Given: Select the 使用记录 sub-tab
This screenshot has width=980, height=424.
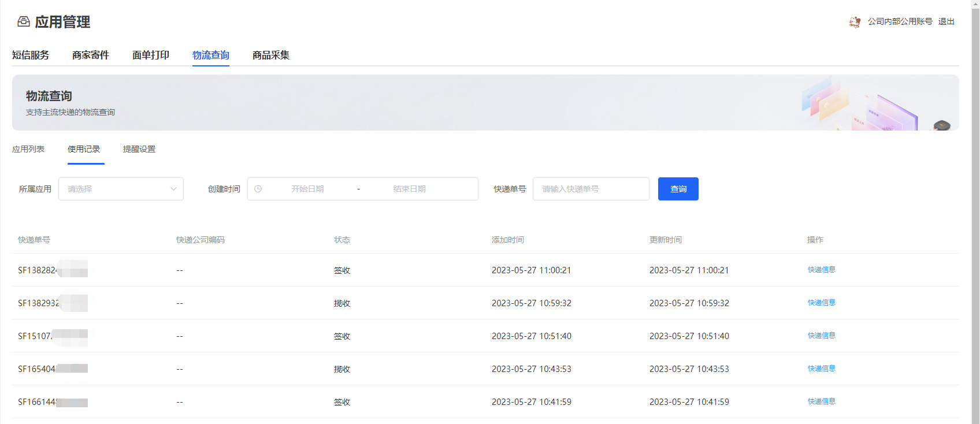Looking at the screenshot, I should (x=84, y=149).
